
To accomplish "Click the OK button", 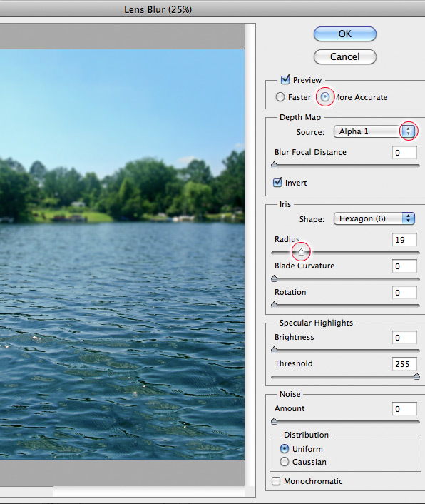I will [344, 34].
